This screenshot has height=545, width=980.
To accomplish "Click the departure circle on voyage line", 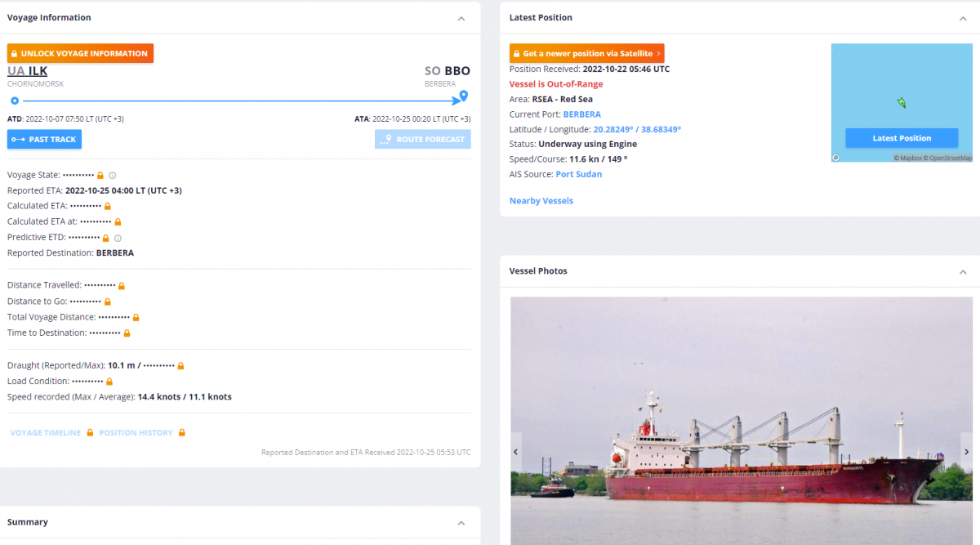I will pos(14,101).
